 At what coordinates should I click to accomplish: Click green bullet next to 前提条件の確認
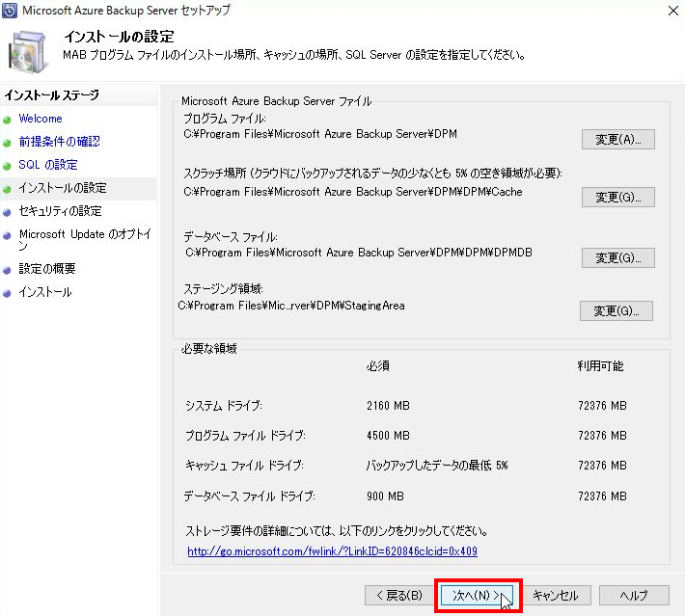pyautogui.click(x=7, y=144)
